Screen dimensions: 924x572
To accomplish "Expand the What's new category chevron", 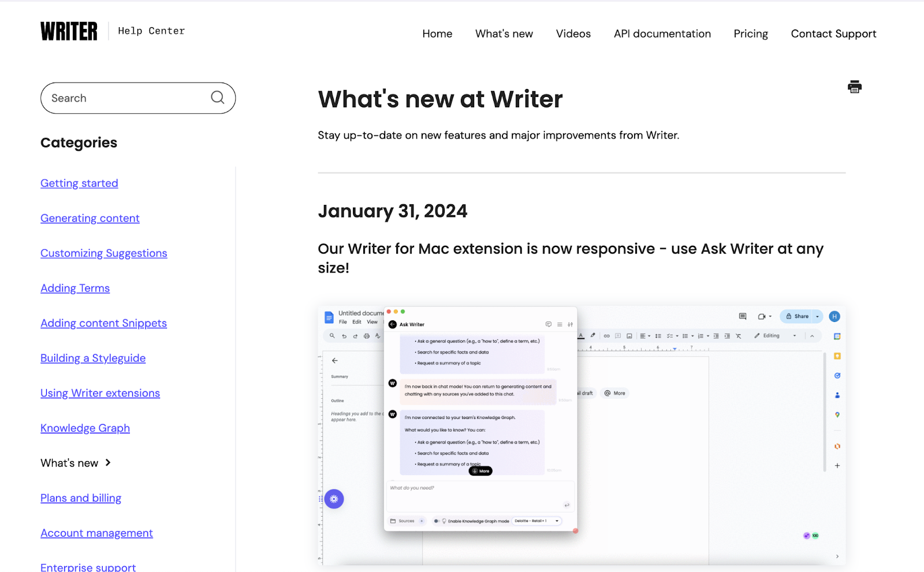I will point(107,462).
